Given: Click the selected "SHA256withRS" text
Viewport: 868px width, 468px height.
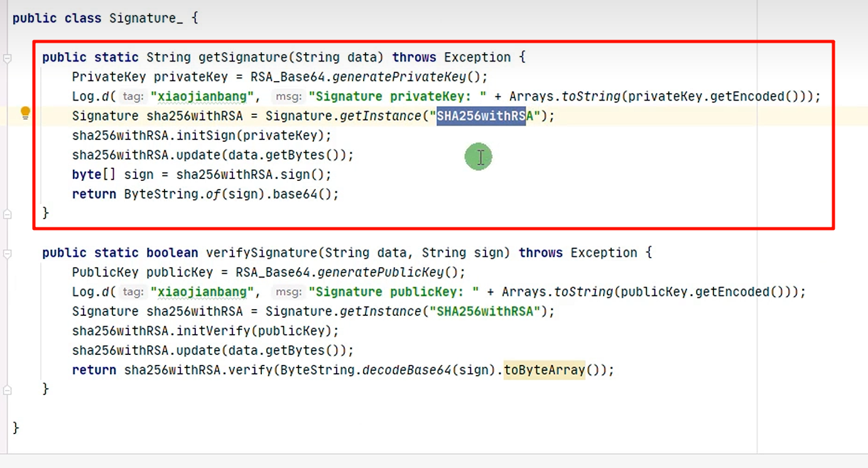Looking at the screenshot, I should pos(481,116).
